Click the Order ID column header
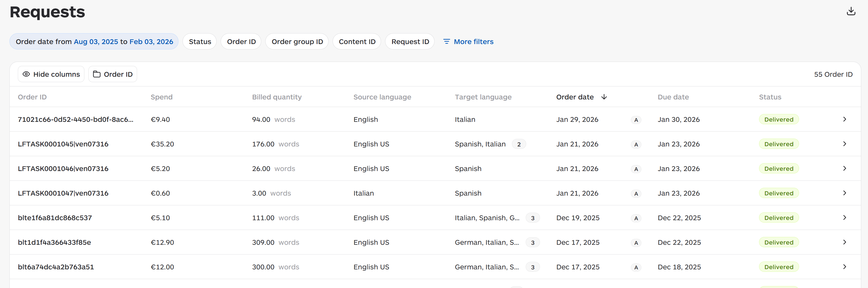Screen dimensions: 868x288 (x=32, y=97)
